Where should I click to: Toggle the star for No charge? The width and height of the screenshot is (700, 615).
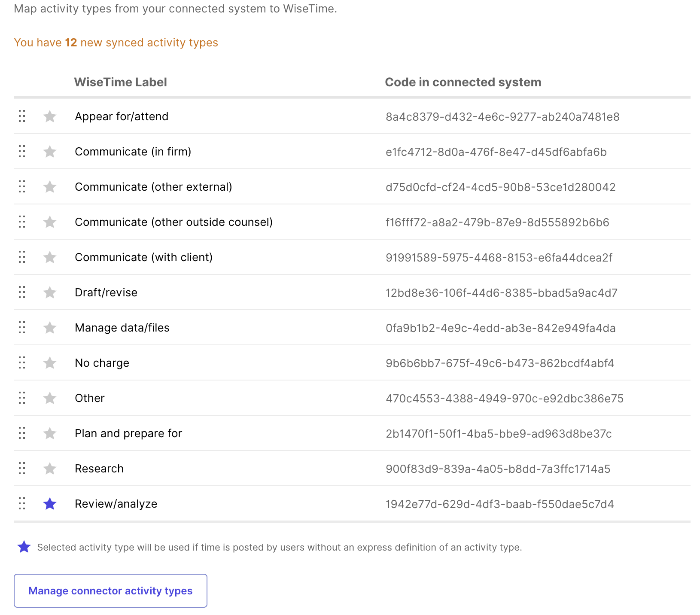50,363
